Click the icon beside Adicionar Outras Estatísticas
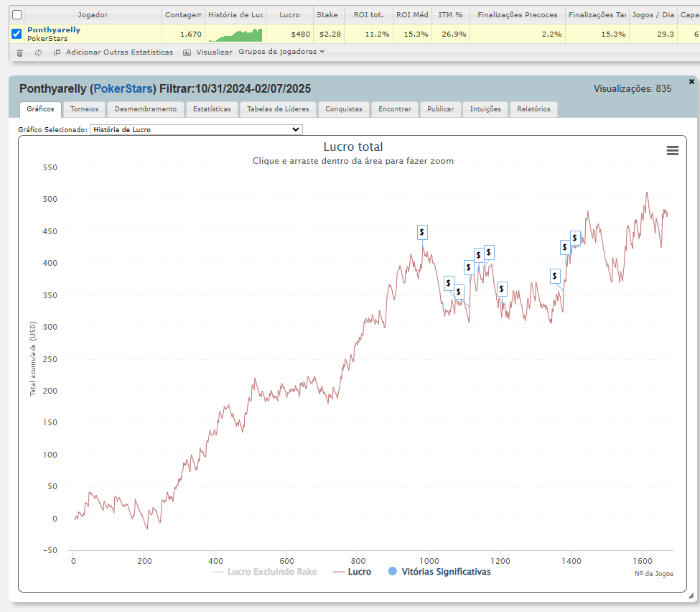 57,52
